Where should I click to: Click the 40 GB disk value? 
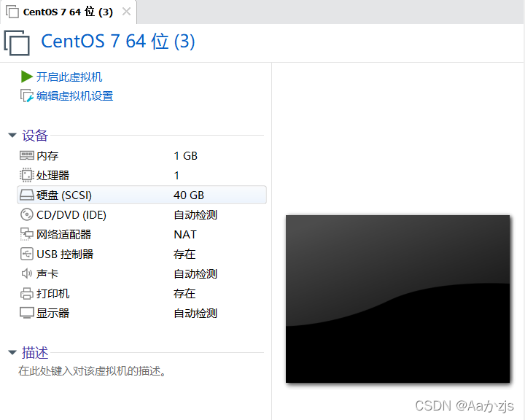(189, 195)
